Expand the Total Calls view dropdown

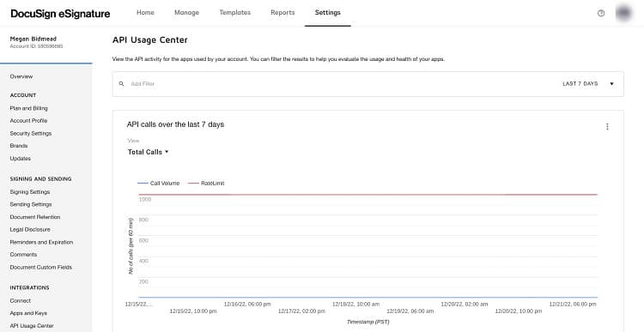(x=149, y=152)
